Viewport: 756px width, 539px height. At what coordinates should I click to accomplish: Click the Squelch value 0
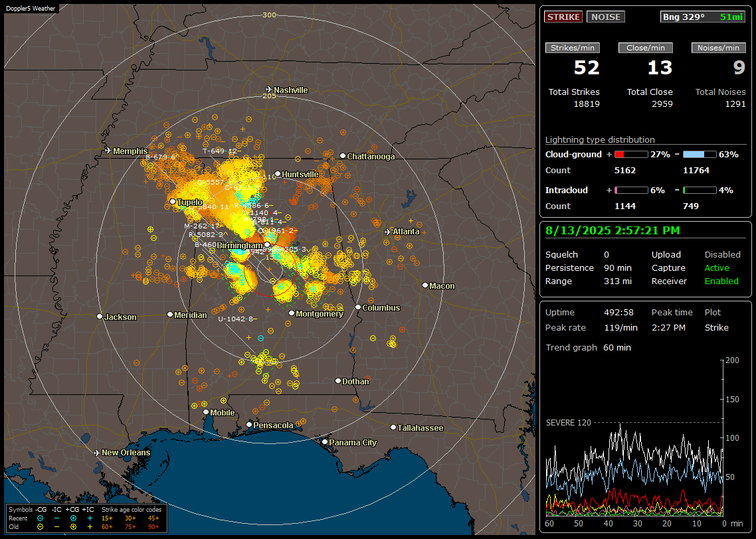click(607, 255)
